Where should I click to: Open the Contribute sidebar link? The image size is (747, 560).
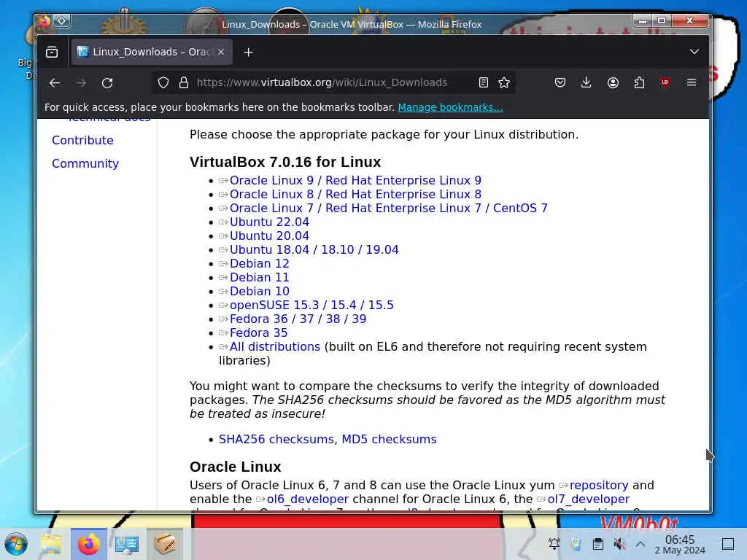pos(83,141)
